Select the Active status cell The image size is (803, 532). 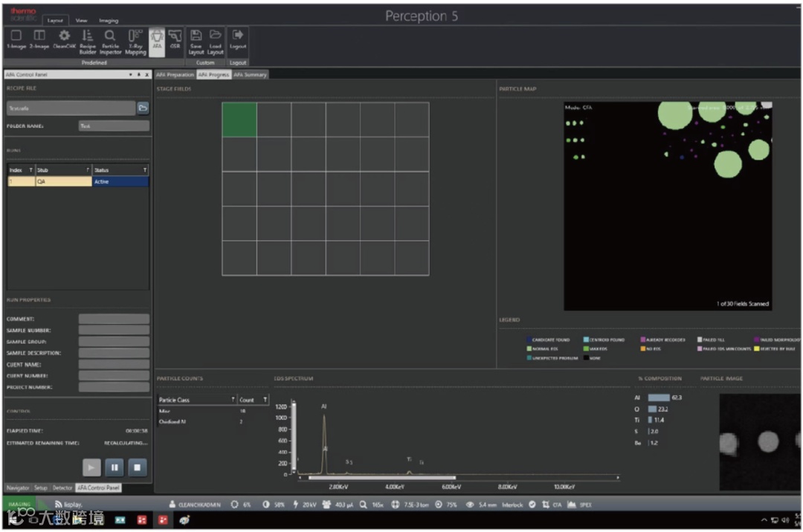pyautogui.click(x=120, y=181)
